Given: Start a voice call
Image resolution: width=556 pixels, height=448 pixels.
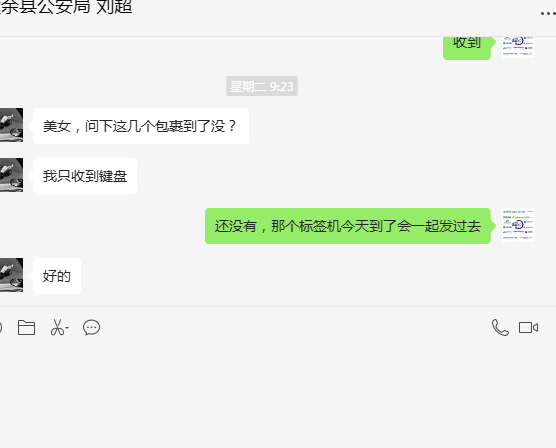Looking at the screenshot, I should pos(500,327).
